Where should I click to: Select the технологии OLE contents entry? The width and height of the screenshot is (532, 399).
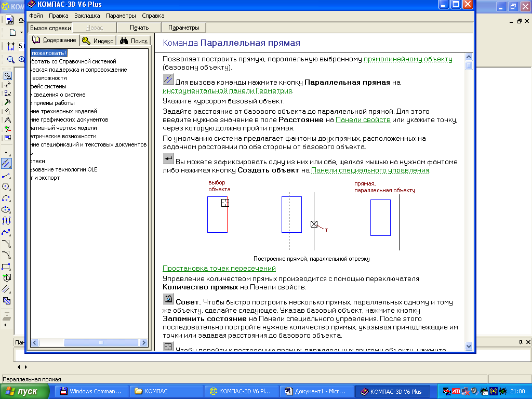(64, 169)
